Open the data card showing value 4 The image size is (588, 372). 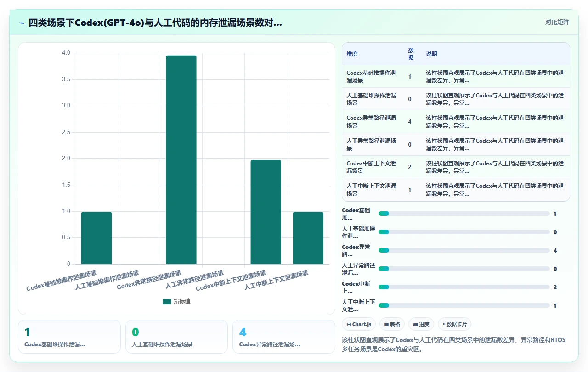pos(284,337)
